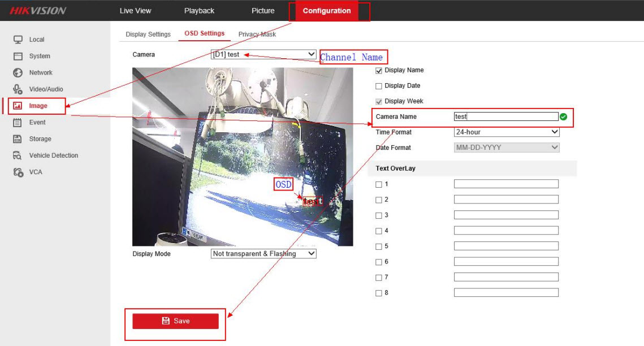This screenshot has height=346, width=644.
Task: Open the Event calendar icon
Action: coord(18,122)
